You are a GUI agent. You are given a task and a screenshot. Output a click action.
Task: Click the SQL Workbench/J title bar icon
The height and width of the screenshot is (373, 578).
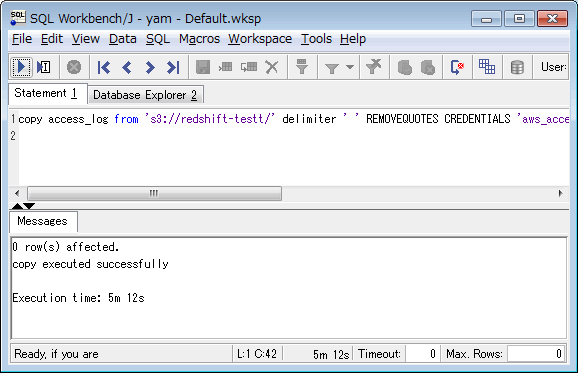coord(18,18)
